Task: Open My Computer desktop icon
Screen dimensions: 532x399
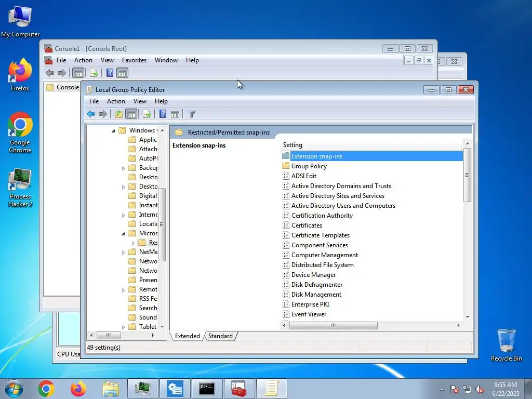Action: click(x=20, y=21)
